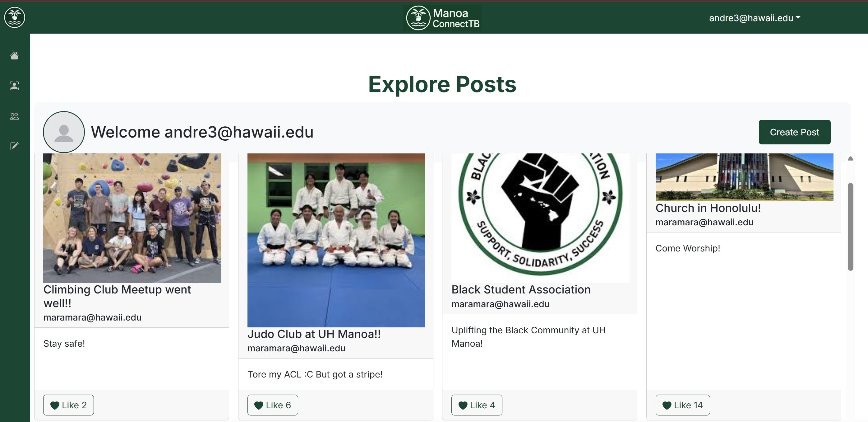Open the friends group icon in sidebar
The height and width of the screenshot is (422, 868).
click(x=14, y=116)
